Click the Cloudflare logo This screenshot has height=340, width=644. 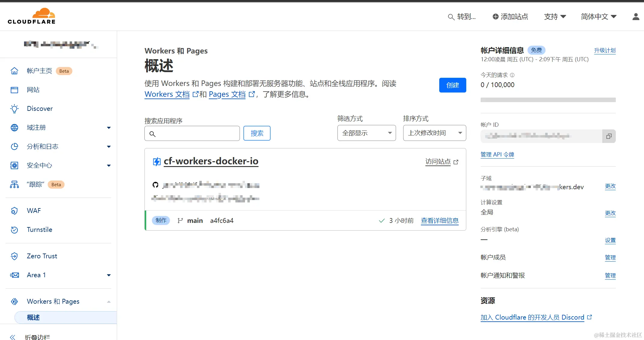pyautogui.click(x=32, y=16)
